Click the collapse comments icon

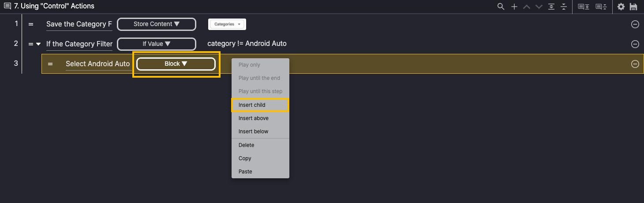click(601, 7)
